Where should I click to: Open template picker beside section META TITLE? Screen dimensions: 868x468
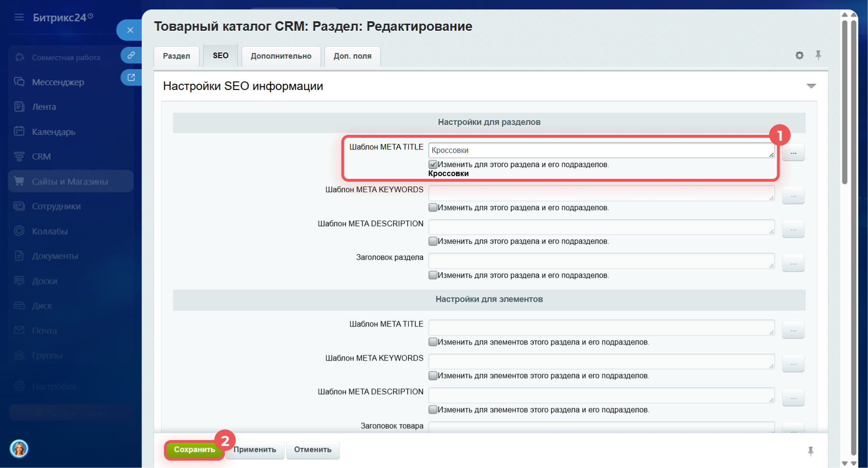(x=793, y=153)
